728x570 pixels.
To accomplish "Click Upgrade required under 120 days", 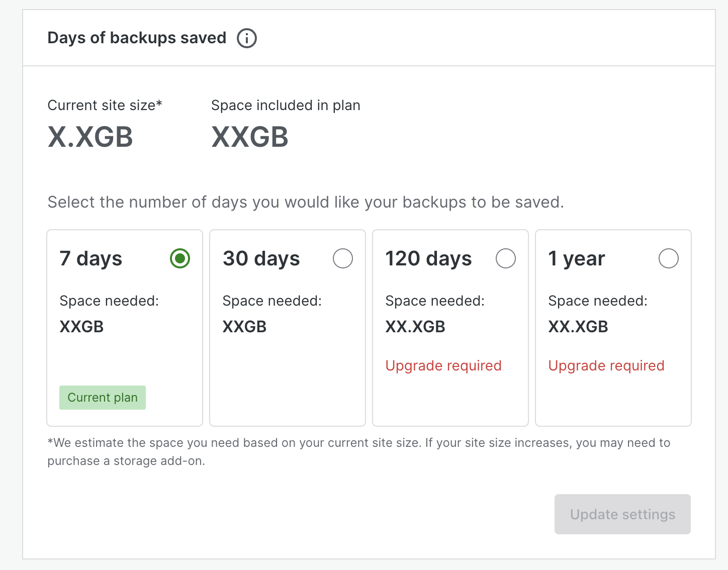I will (443, 365).
